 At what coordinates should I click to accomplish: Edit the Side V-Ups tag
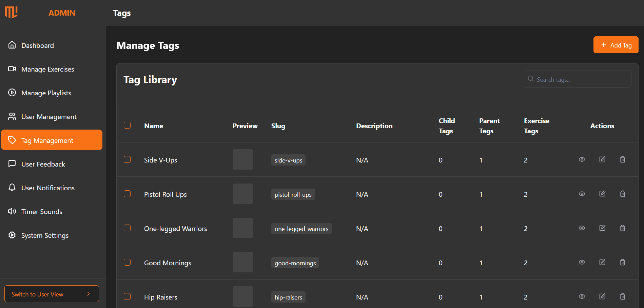coord(602,159)
